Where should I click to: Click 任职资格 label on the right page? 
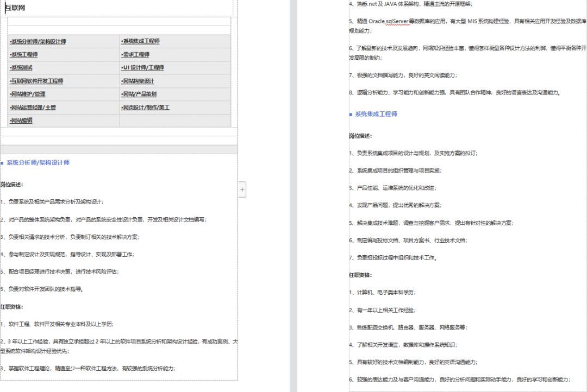[x=360, y=275]
